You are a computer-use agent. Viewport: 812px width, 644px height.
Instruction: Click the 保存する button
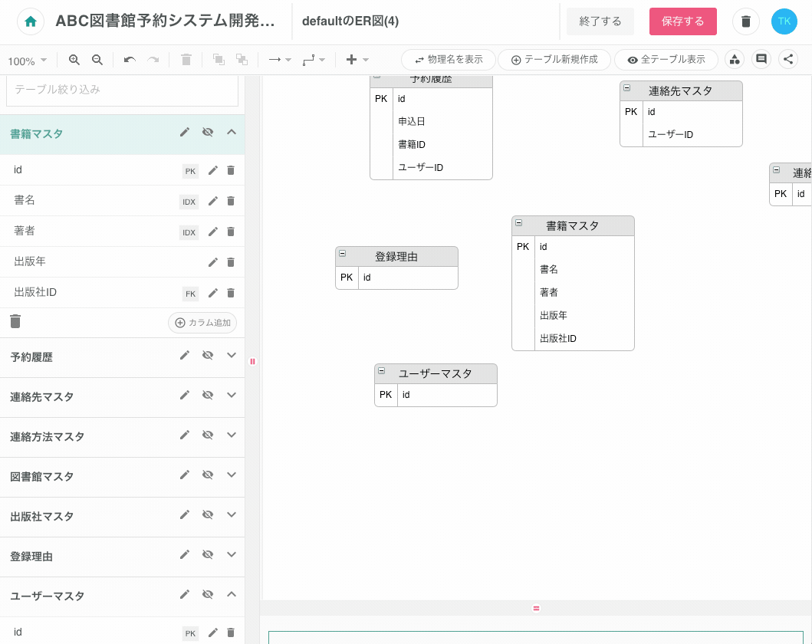pos(682,21)
